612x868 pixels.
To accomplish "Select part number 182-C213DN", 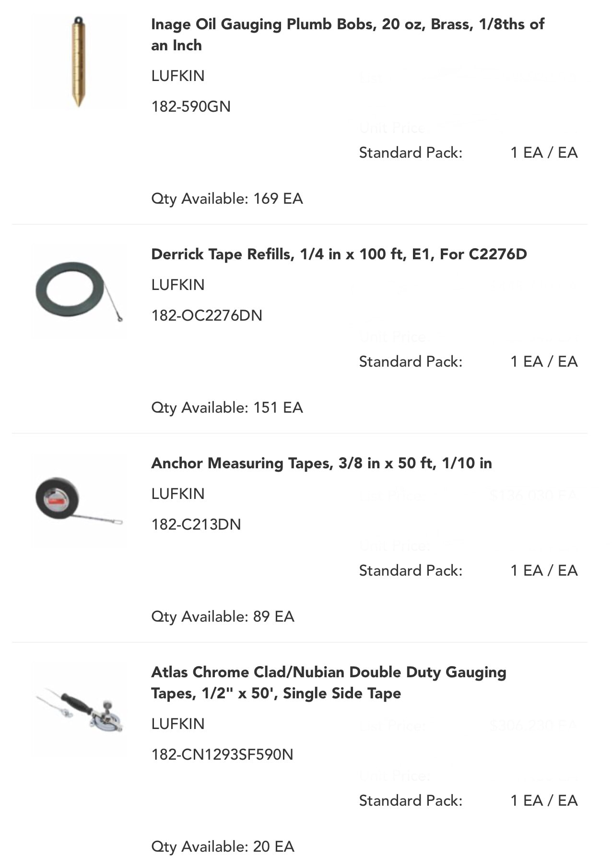I will [196, 524].
